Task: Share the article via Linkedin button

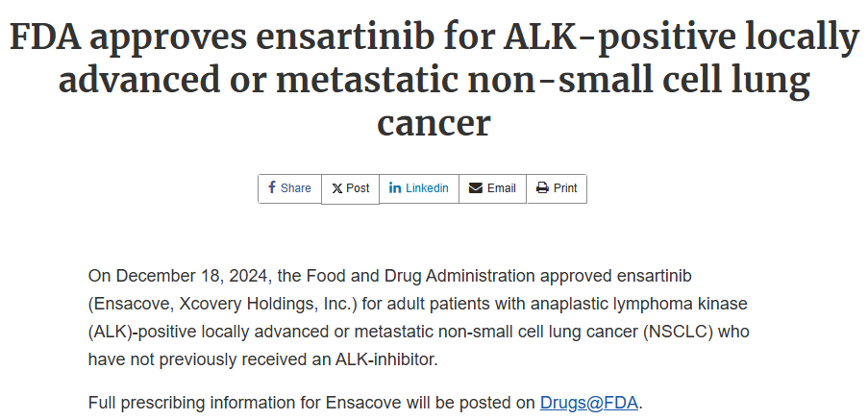Action: click(x=419, y=188)
